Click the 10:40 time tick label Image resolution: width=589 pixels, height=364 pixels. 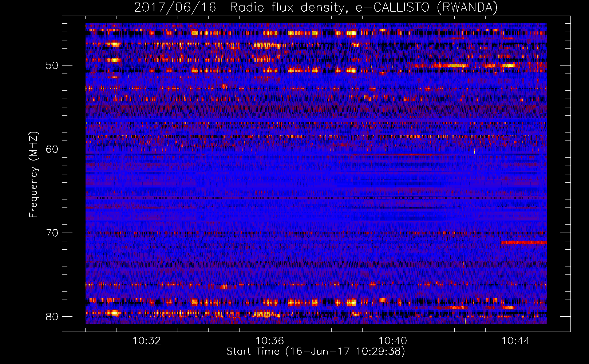[x=393, y=341]
